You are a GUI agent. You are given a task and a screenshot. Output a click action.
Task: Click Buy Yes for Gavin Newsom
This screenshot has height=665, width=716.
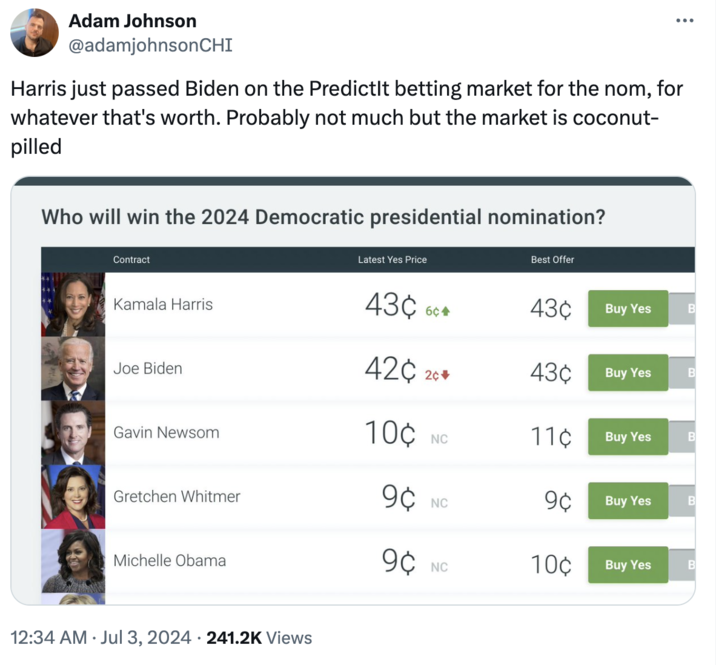point(628,437)
